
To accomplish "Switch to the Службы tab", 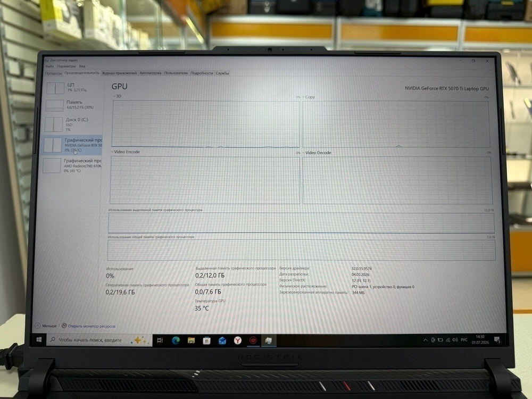I will tap(222, 73).
